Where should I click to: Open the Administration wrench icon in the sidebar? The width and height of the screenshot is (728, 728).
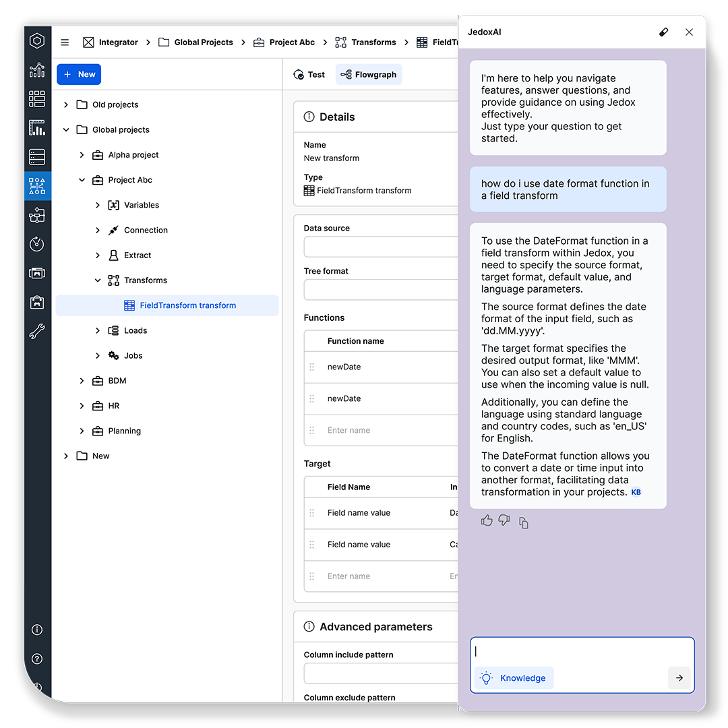tap(37, 331)
